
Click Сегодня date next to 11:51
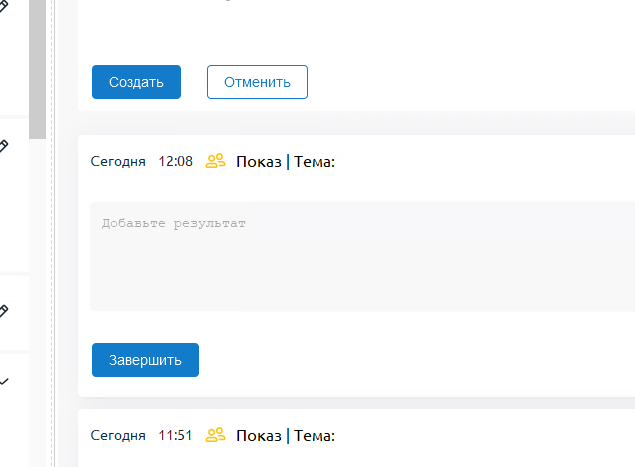118,435
